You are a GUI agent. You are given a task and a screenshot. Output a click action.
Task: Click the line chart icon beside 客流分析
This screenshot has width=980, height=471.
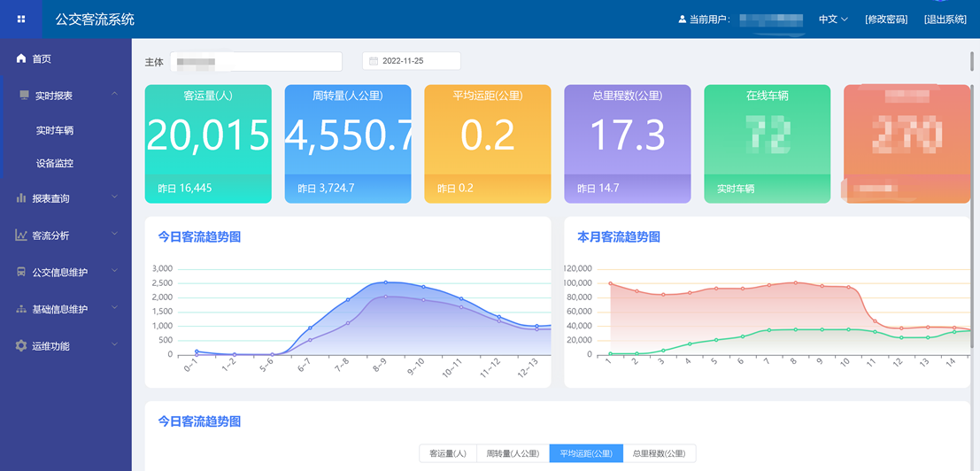[21, 235]
